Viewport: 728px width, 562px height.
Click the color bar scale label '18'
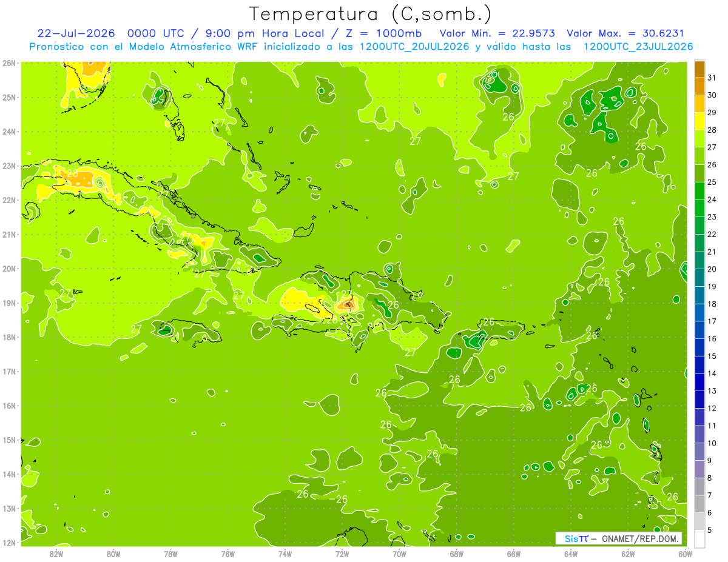coord(712,304)
